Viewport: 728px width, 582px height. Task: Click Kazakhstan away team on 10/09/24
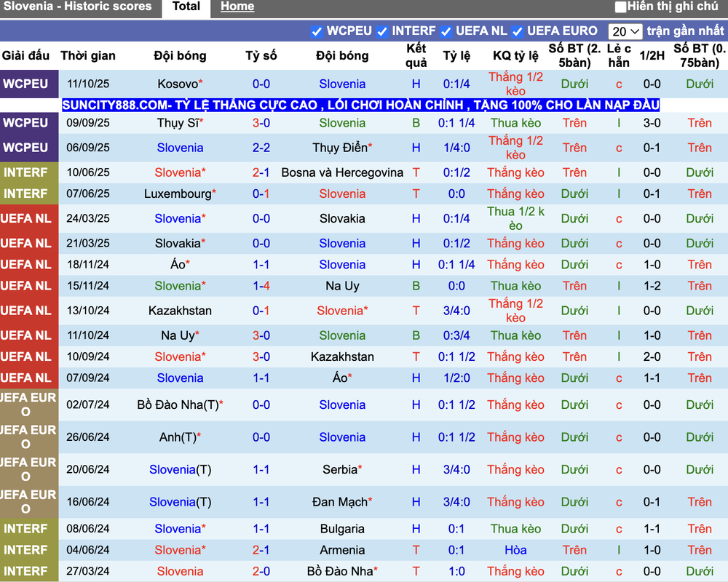[342, 357]
